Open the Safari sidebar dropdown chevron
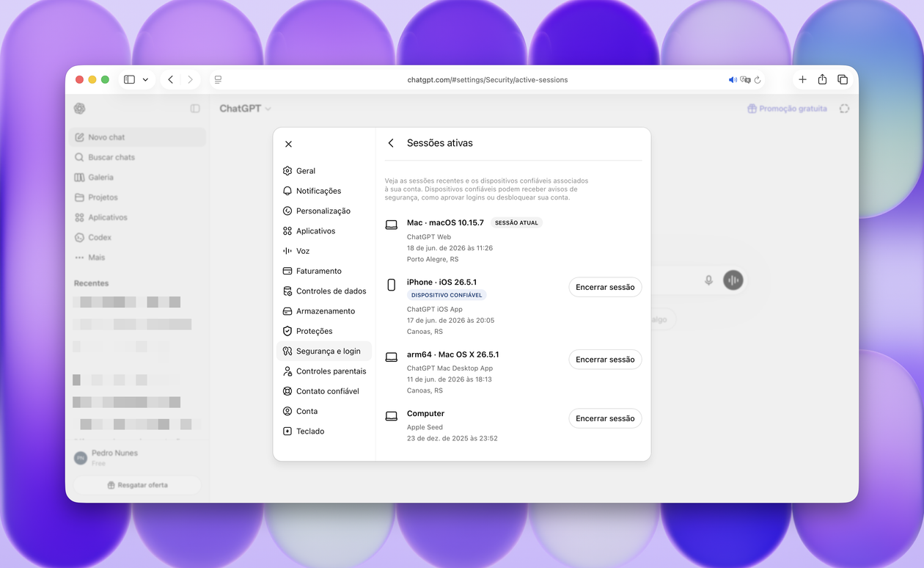 145,79
